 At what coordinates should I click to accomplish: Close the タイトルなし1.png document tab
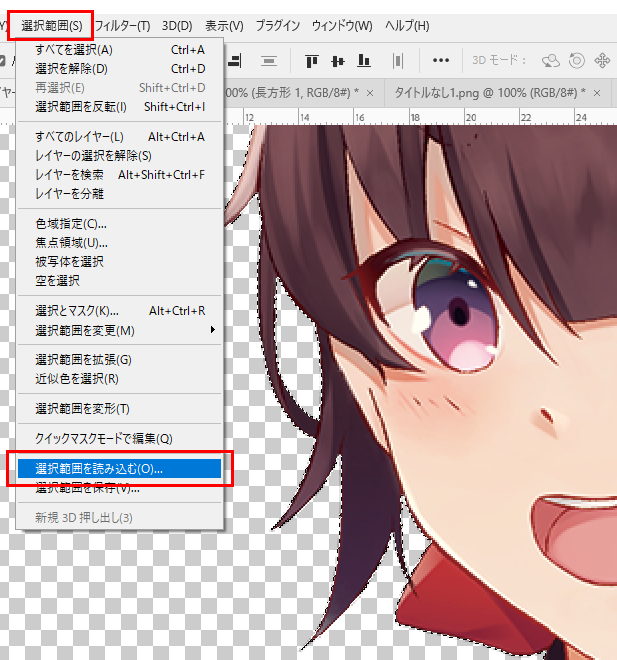coord(597,93)
